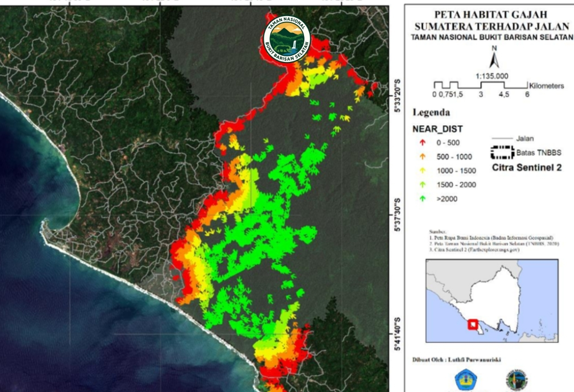Image resolution: width=574 pixels, height=392 pixels.
Task: Select the yellow 1000 - 1500 arrow symbol
Action: click(422, 171)
